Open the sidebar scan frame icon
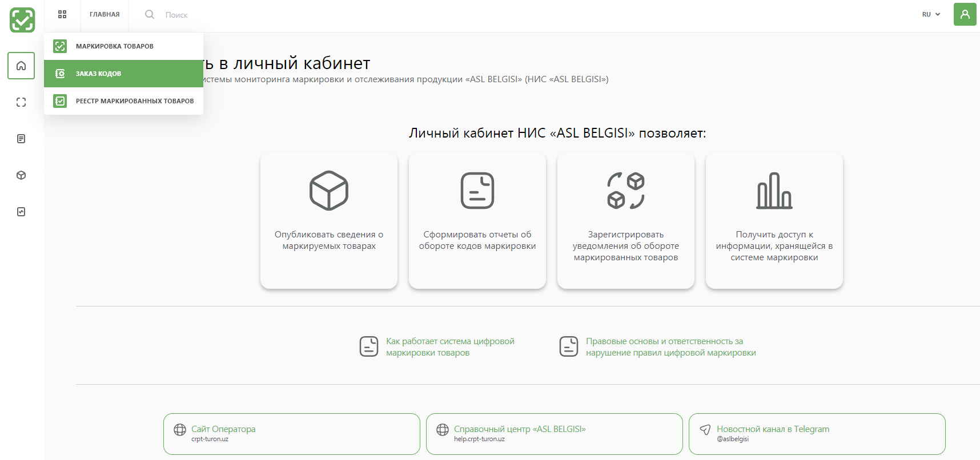The image size is (980, 460). (x=21, y=102)
